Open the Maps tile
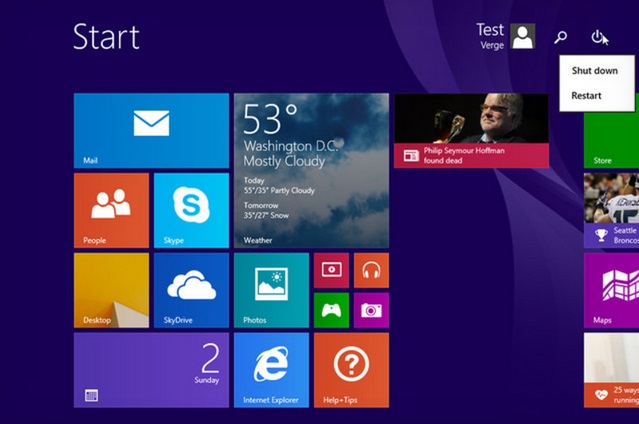639x424 pixels. [x=611, y=290]
